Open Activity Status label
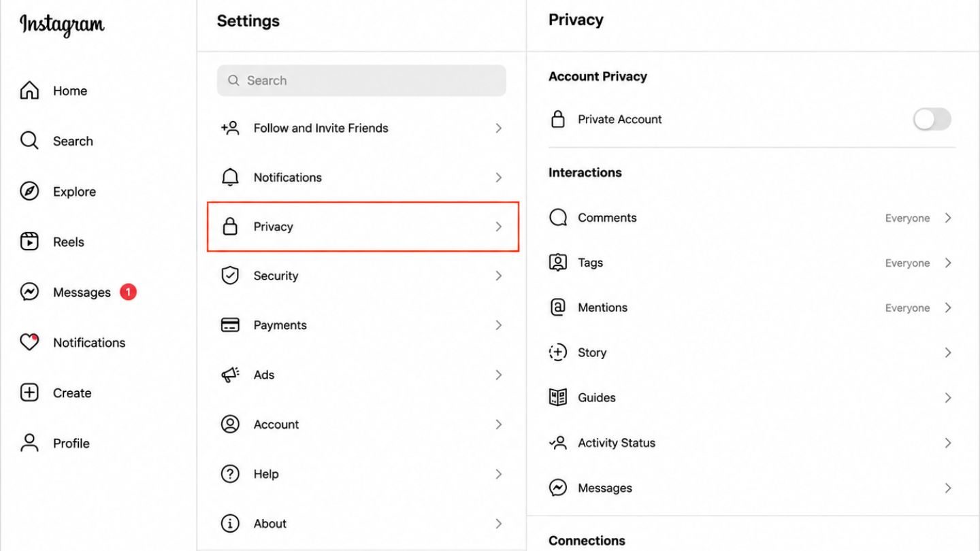The width and height of the screenshot is (980, 551). coord(617,443)
